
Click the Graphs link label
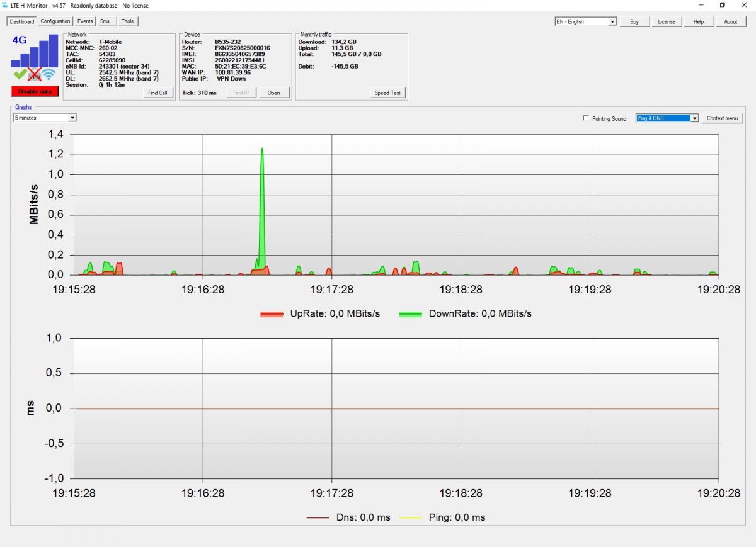[x=23, y=107]
